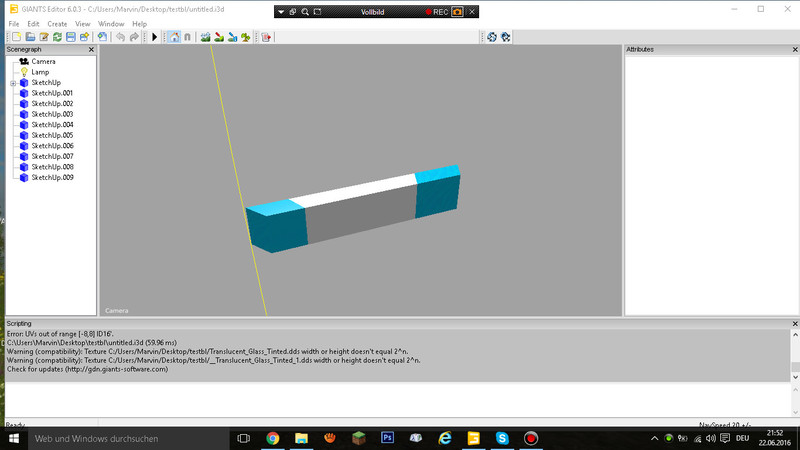Toggle the REC recording button
The width and height of the screenshot is (800, 450).
pyautogui.click(x=435, y=12)
